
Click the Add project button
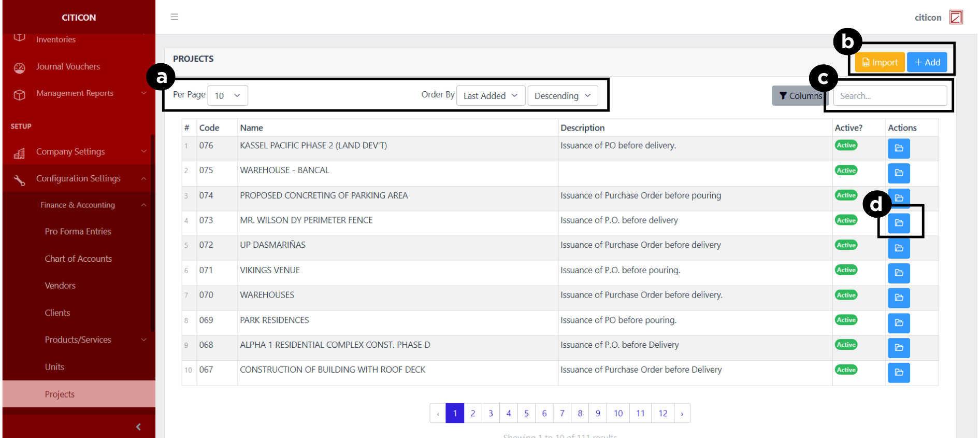tap(927, 63)
